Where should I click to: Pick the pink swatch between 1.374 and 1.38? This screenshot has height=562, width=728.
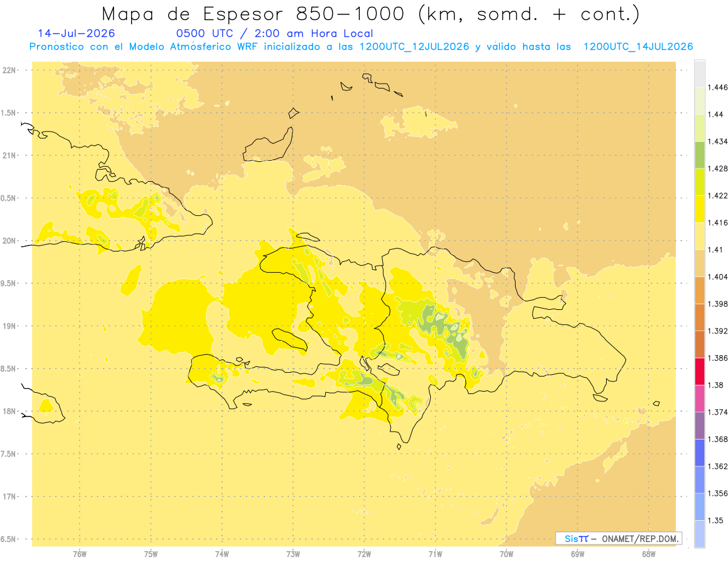699,398
